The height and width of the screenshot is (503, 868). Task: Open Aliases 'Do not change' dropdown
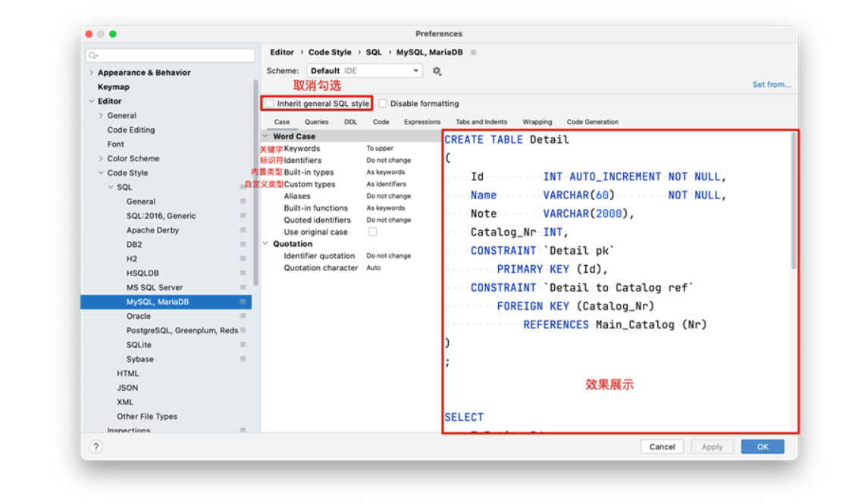[x=389, y=196]
